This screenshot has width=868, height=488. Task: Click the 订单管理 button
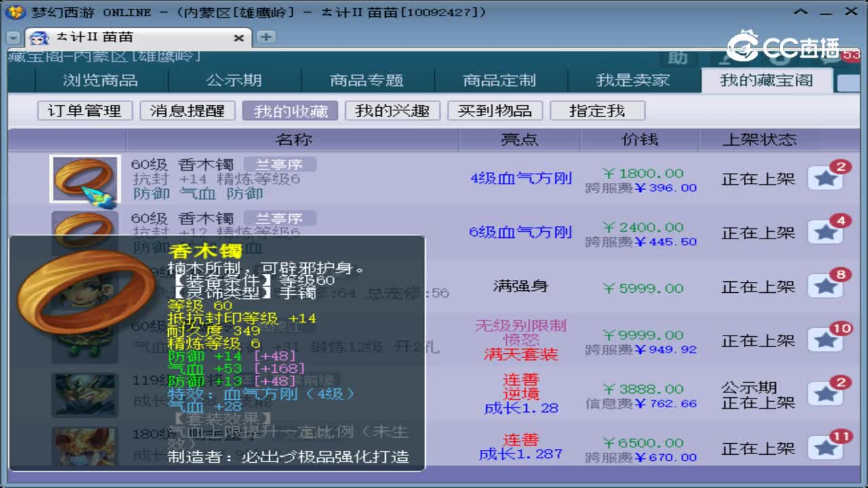84,110
